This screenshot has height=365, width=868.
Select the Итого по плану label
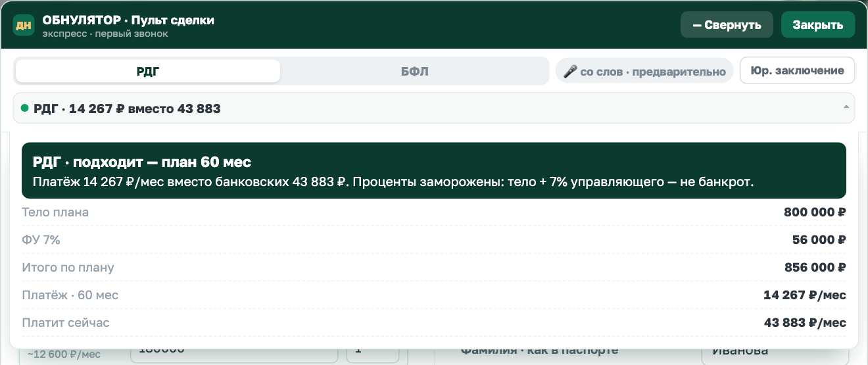68,268
